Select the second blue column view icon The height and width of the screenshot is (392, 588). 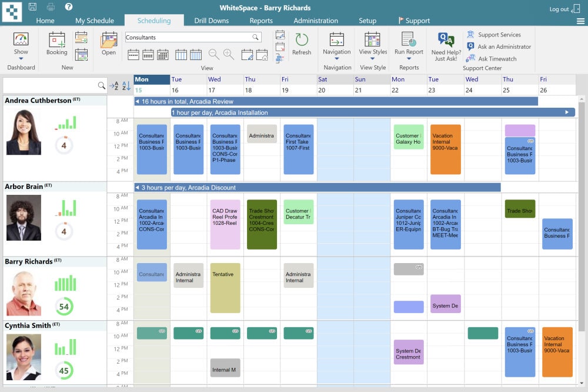[196, 55]
